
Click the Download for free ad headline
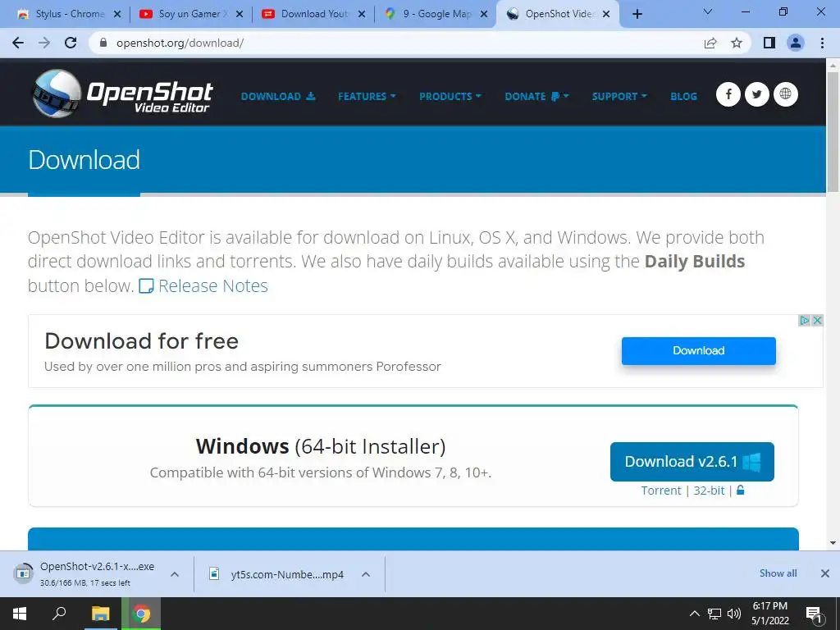[x=141, y=340]
